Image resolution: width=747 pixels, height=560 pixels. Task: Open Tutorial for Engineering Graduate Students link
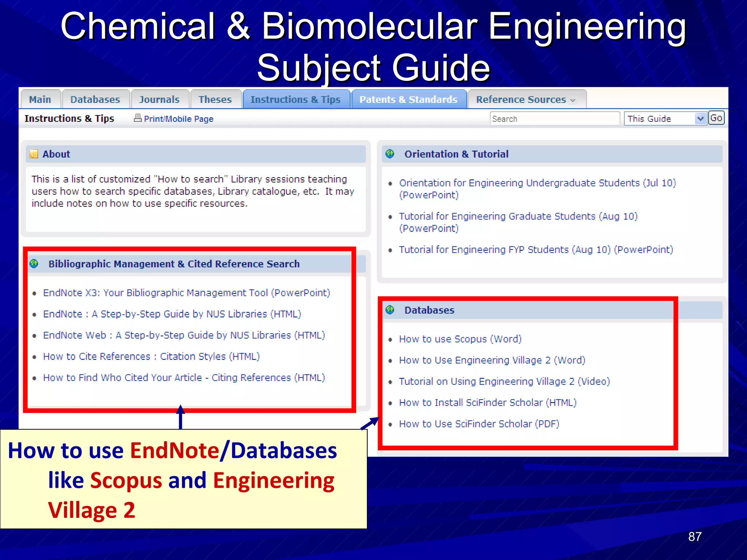(518, 222)
